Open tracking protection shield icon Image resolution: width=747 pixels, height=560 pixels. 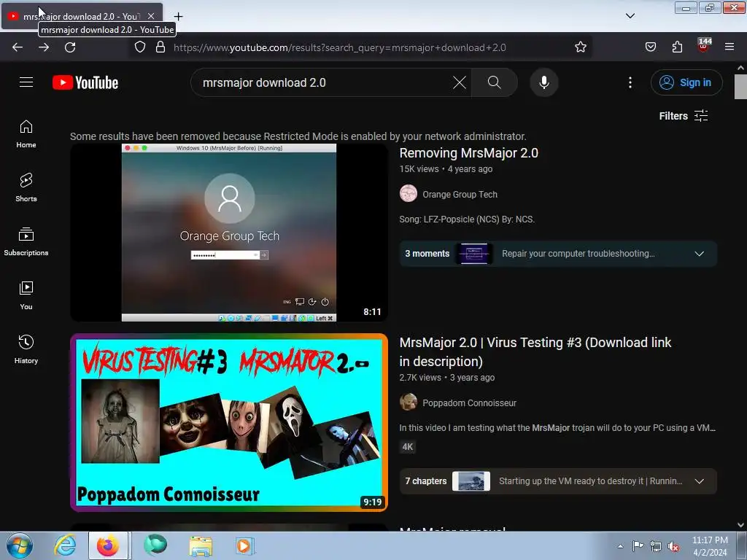tap(139, 47)
